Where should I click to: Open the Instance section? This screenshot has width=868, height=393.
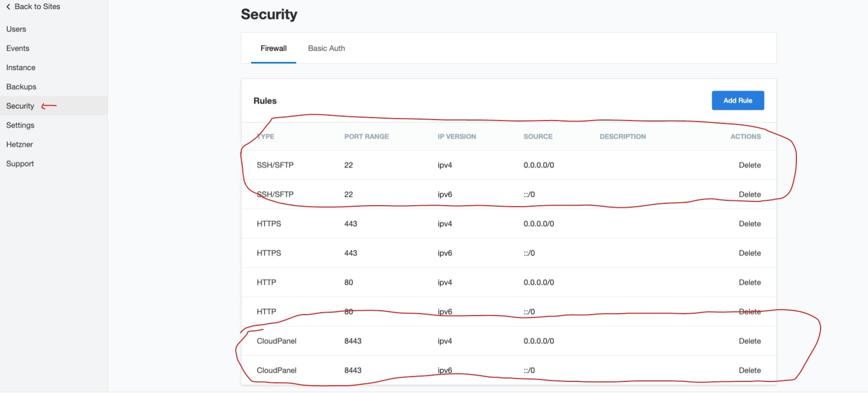click(x=20, y=68)
